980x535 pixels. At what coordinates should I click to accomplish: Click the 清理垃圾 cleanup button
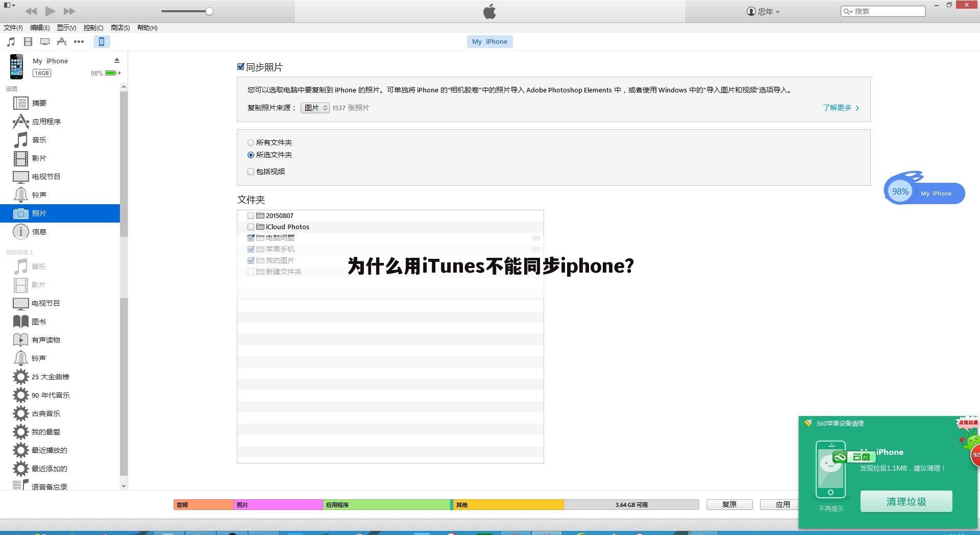click(x=905, y=501)
